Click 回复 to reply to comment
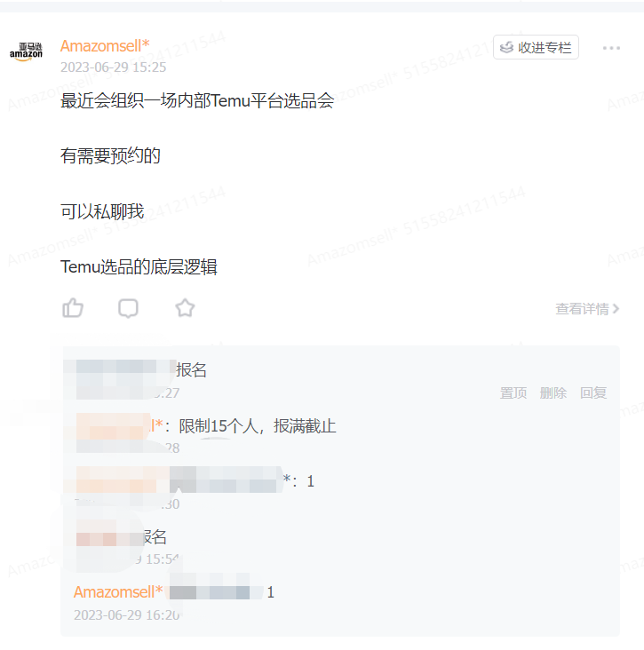This screenshot has width=644, height=650. coord(593,392)
